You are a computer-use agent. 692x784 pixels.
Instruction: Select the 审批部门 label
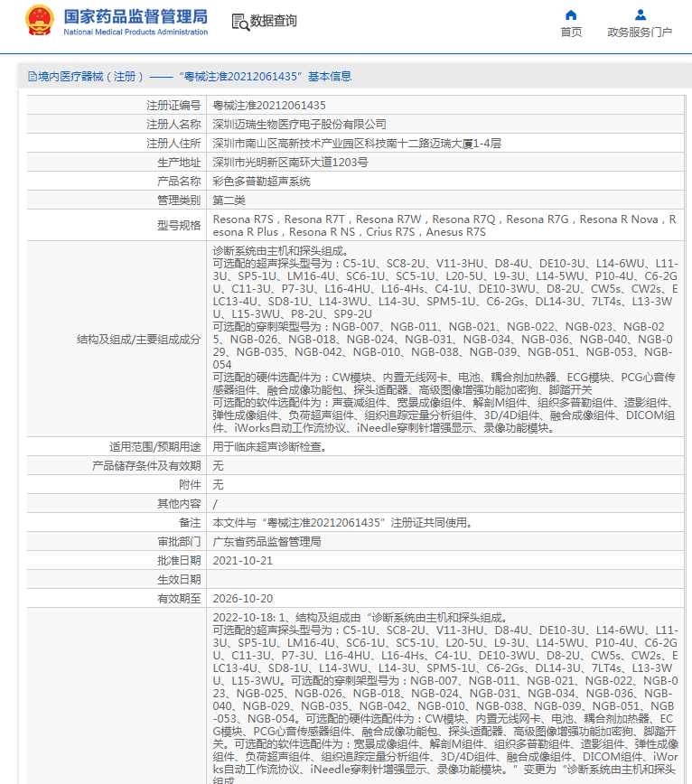(x=179, y=542)
